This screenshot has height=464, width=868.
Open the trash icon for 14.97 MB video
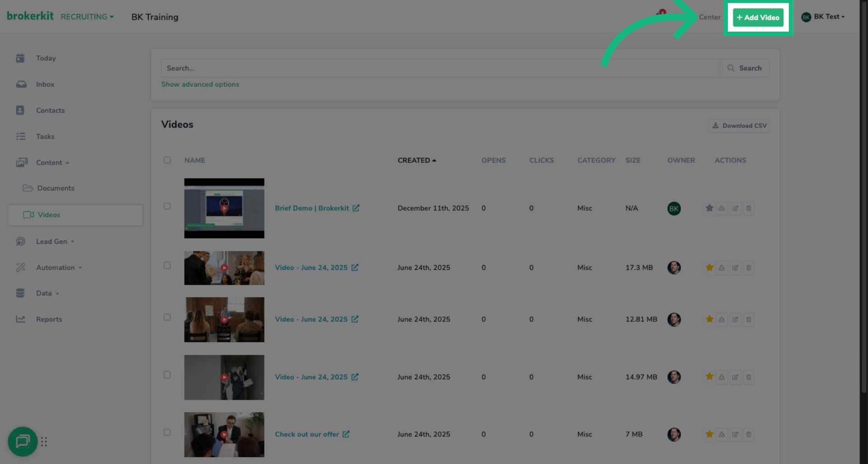coord(749,377)
